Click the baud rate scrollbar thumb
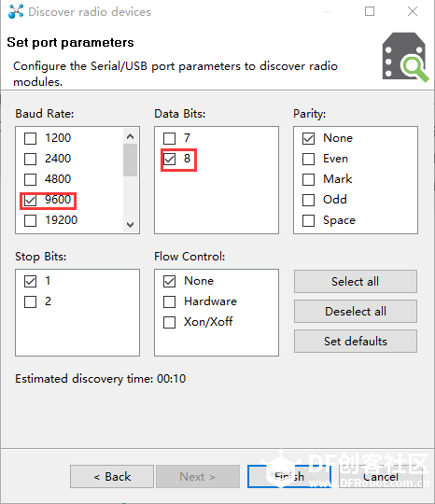Image resolution: width=435 pixels, height=504 pixels. coord(130,161)
